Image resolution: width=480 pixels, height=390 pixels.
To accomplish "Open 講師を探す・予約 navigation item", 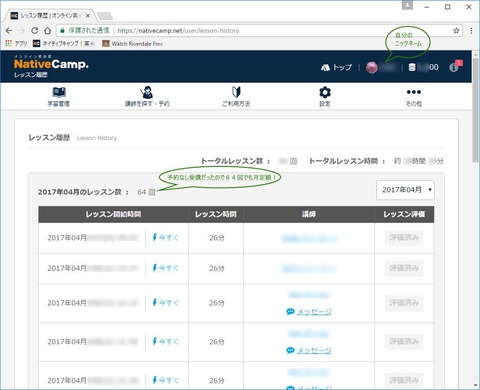I will pyautogui.click(x=147, y=97).
